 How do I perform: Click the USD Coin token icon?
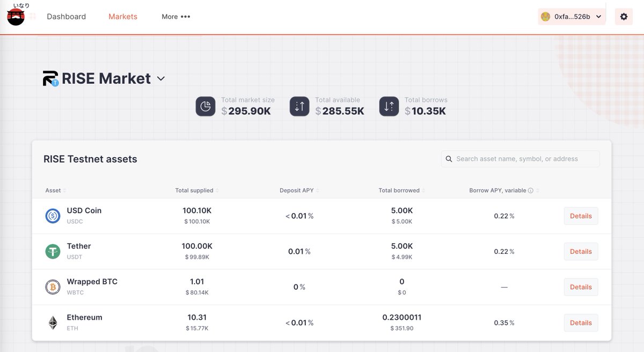(53, 216)
